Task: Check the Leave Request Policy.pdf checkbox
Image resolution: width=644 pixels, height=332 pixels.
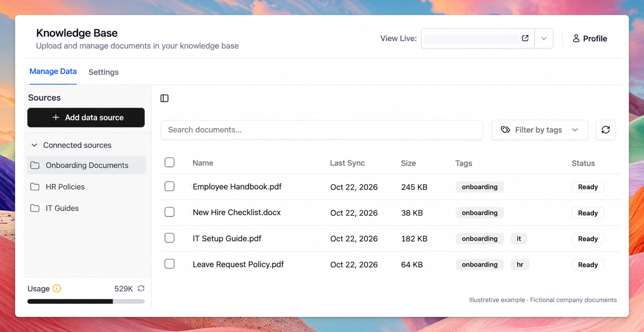Action: (x=169, y=264)
